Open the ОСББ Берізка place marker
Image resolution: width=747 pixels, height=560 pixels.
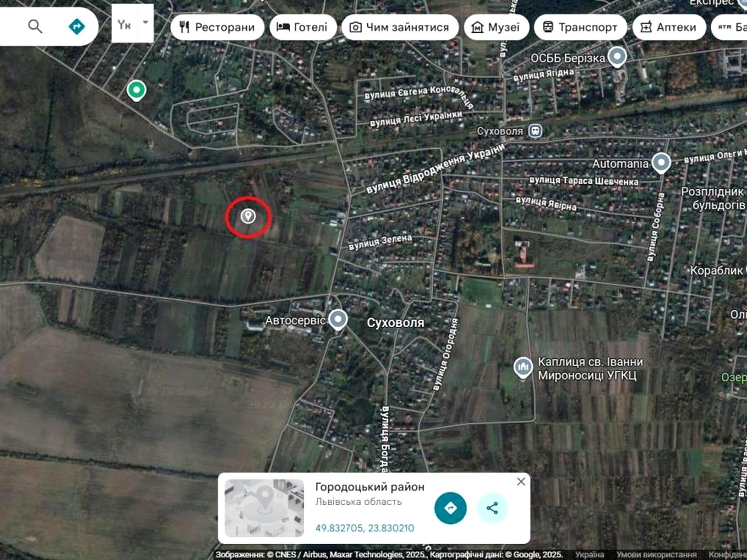click(617, 57)
